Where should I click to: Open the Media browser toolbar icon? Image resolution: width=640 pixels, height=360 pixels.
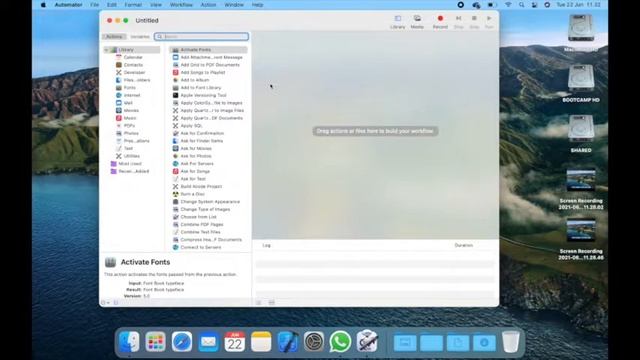pyautogui.click(x=417, y=22)
